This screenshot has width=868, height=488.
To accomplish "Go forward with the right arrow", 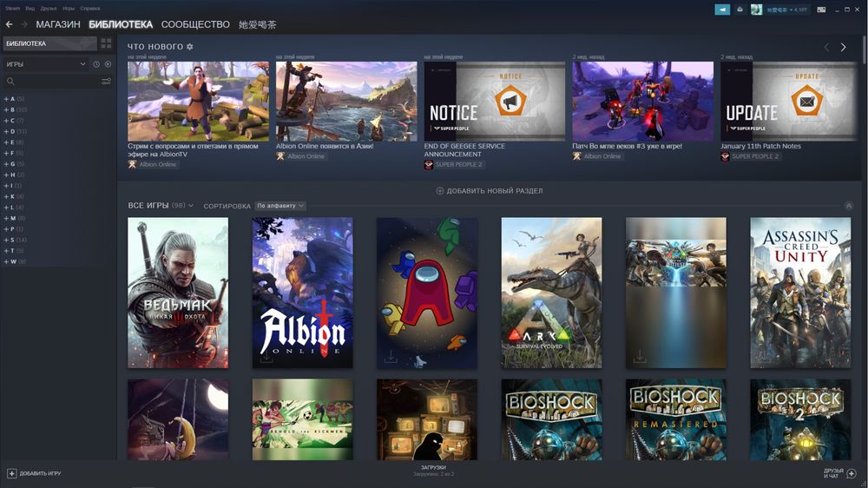I will point(23,24).
